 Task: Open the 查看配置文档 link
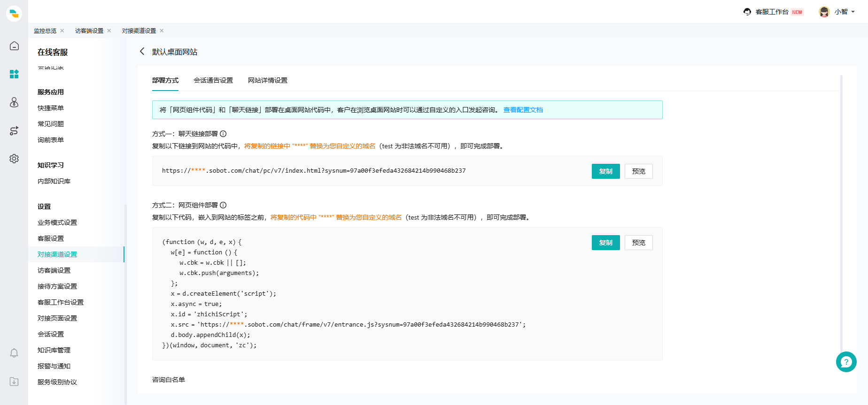click(523, 110)
